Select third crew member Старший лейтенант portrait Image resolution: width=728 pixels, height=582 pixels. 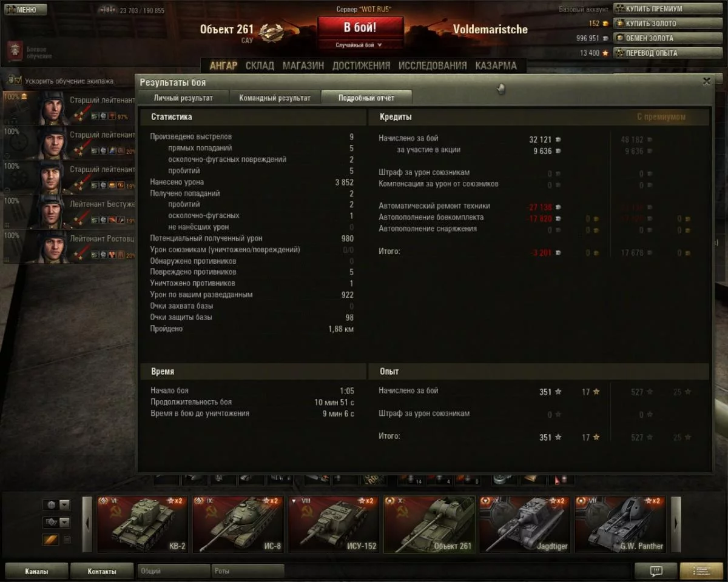(53, 178)
